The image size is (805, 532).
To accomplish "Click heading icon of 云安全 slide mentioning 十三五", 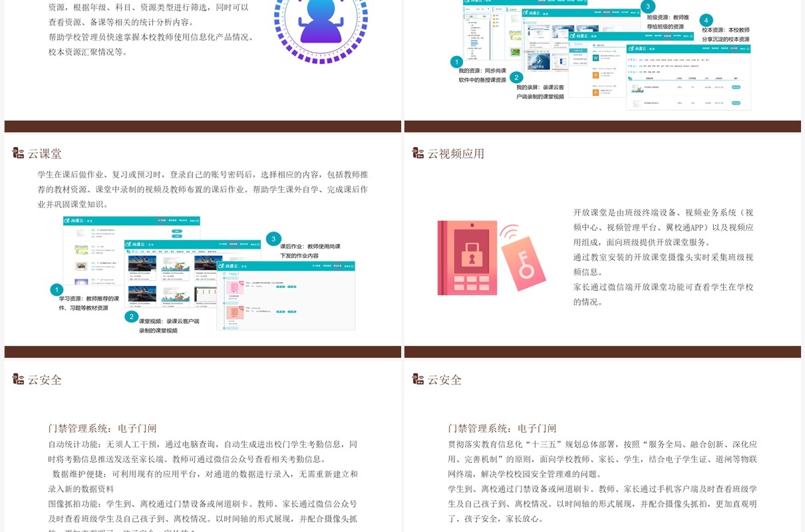I will coord(418,379).
